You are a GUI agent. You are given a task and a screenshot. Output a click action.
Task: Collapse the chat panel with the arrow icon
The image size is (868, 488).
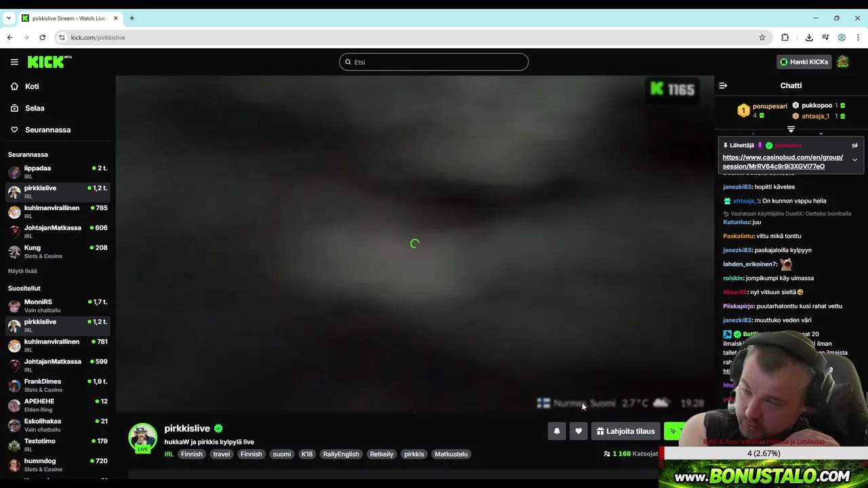(x=723, y=85)
